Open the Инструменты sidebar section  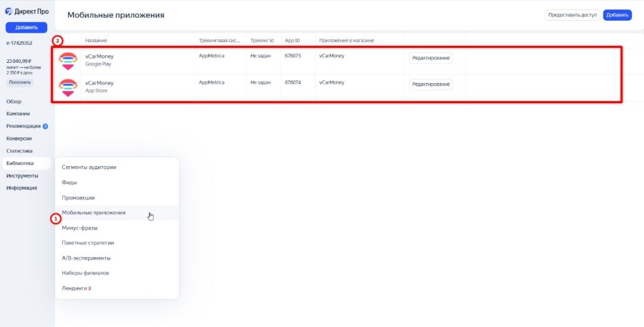(x=22, y=175)
